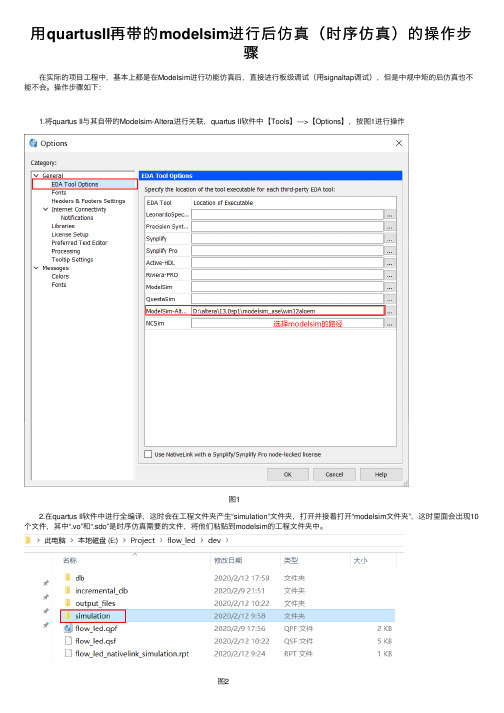The height and width of the screenshot is (713, 504).
Task: Browse for the Riviera-PRO executable
Action: tap(390, 275)
